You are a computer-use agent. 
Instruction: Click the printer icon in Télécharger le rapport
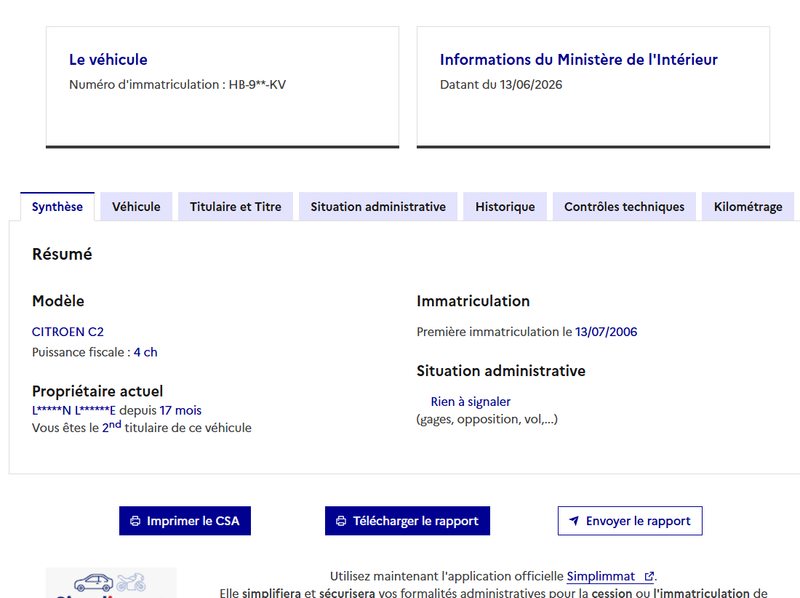[341, 521]
